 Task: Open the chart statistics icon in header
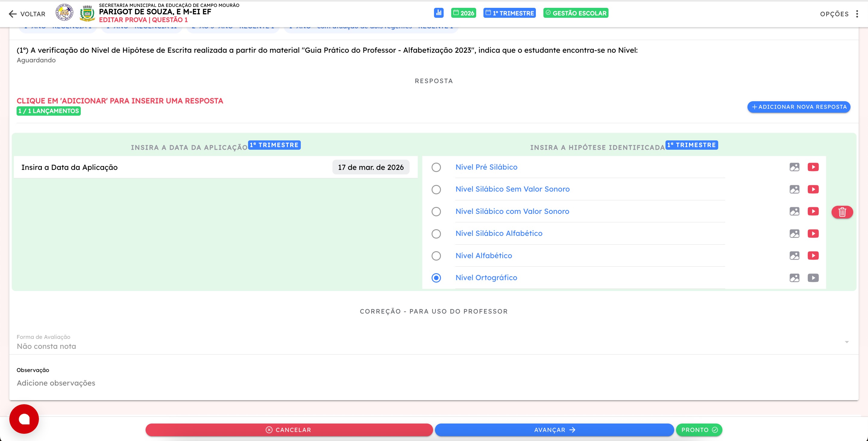point(439,13)
